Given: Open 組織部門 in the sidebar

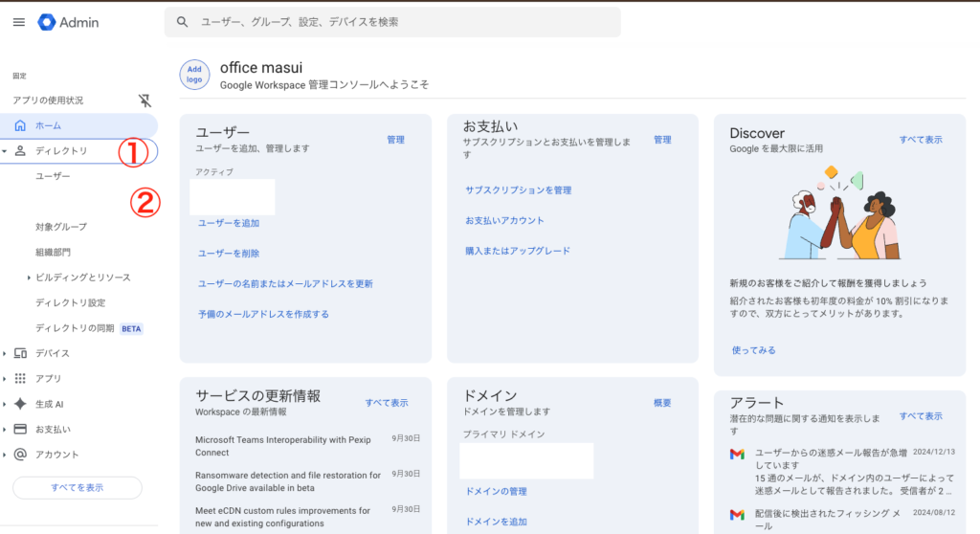Looking at the screenshot, I should (53, 253).
